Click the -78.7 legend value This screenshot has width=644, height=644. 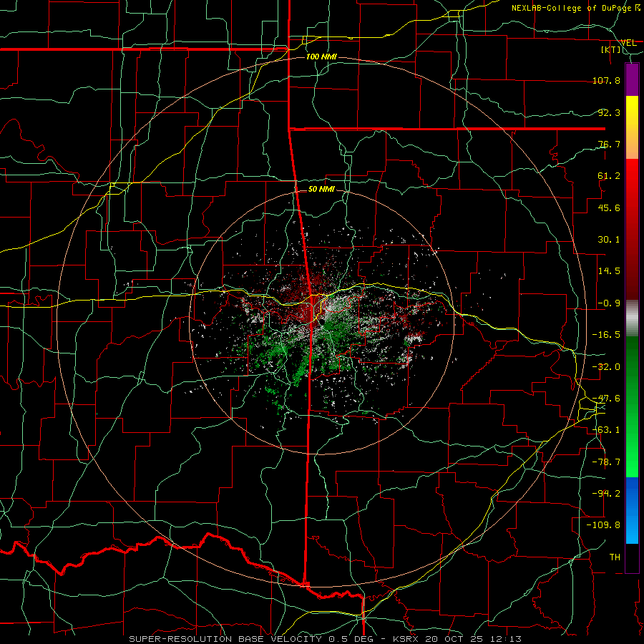pos(606,462)
